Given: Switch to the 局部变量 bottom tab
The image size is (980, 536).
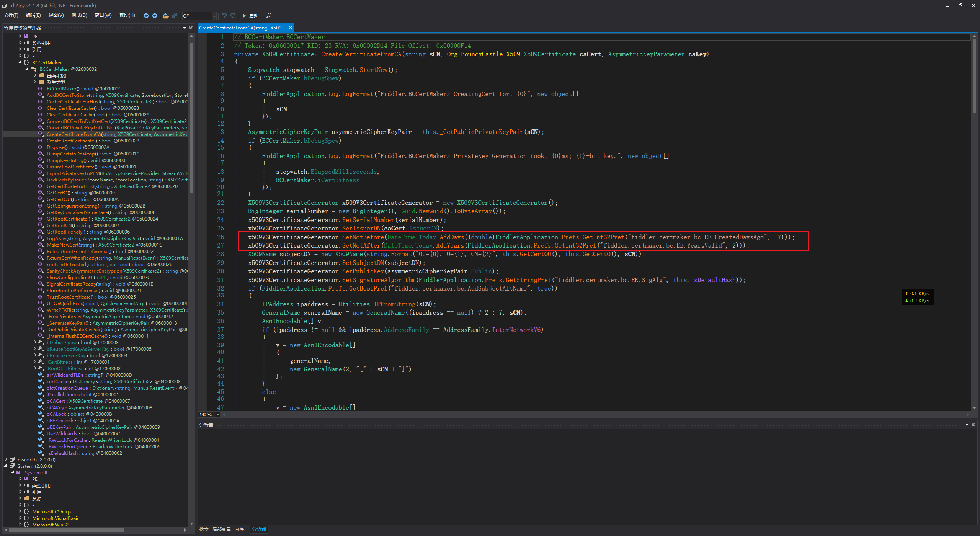Looking at the screenshot, I should pyautogui.click(x=222, y=529).
